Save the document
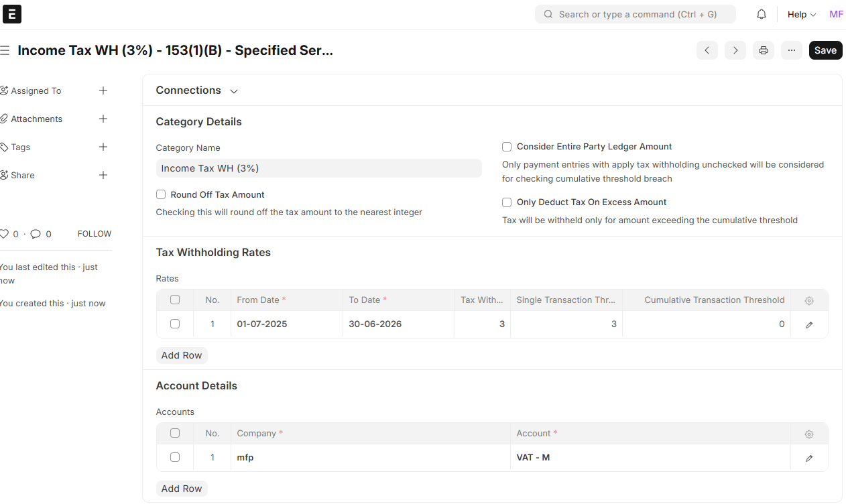Viewport: 846px width, 504px height. (x=826, y=50)
